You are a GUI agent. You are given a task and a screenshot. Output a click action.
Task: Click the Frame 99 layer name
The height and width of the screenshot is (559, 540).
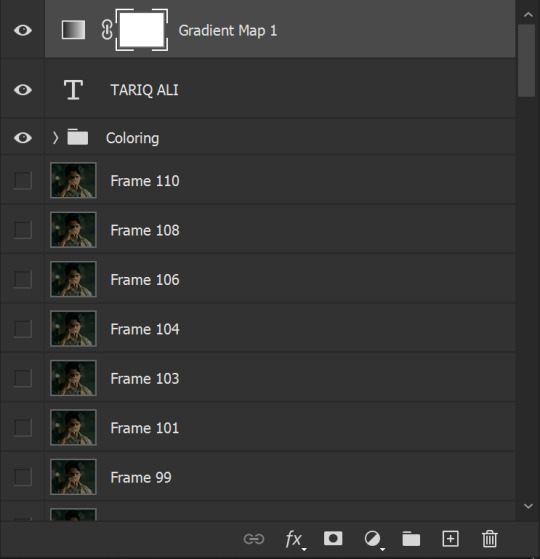pos(141,478)
